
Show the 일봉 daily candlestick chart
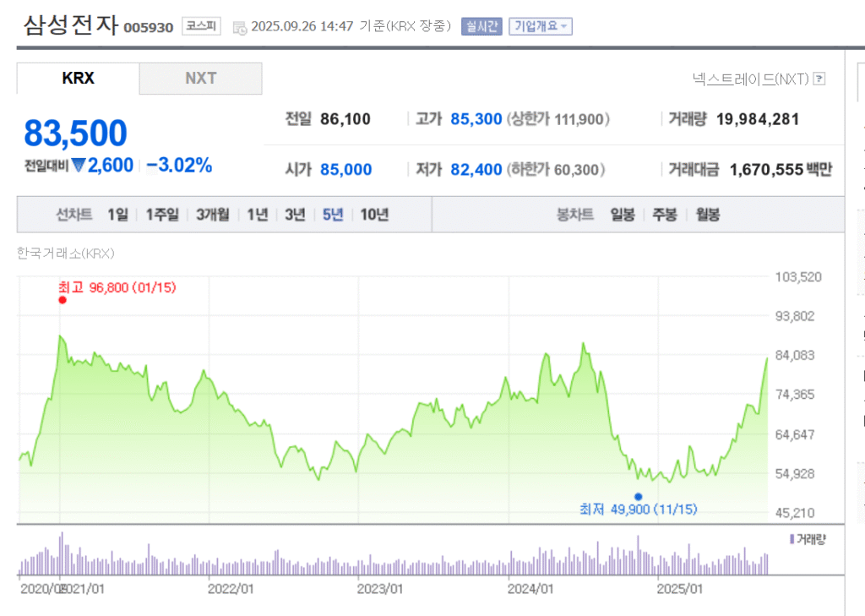[x=623, y=215]
